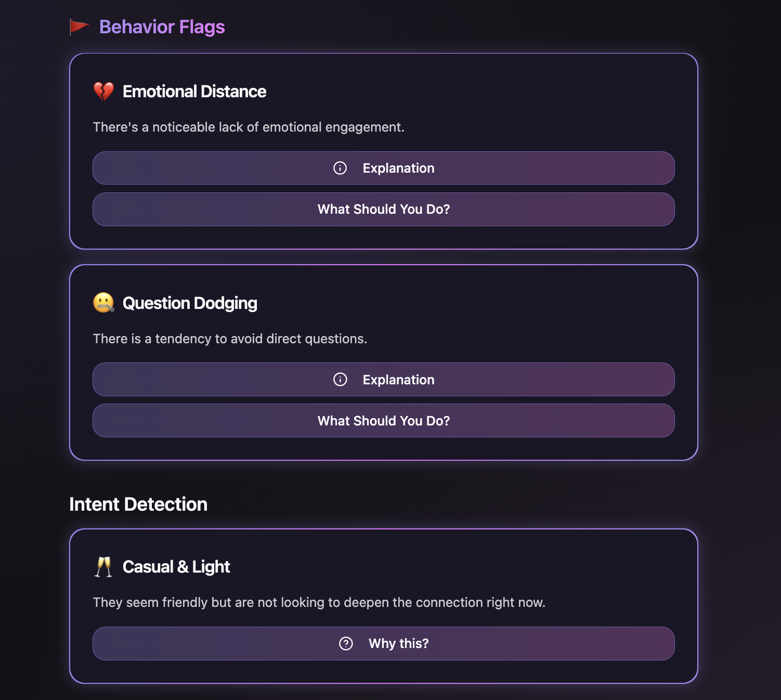
Task: Click info icon in Emotional Distance Explanation
Action: click(x=340, y=168)
